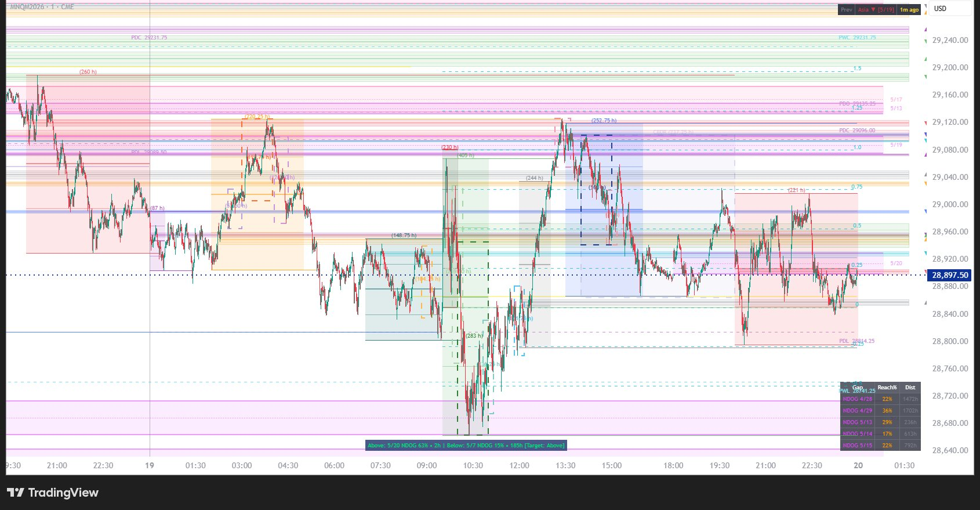The width and height of the screenshot is (980, 510).
Task: Select the NDOG 5/14 table row
Action: pos(880,434)
